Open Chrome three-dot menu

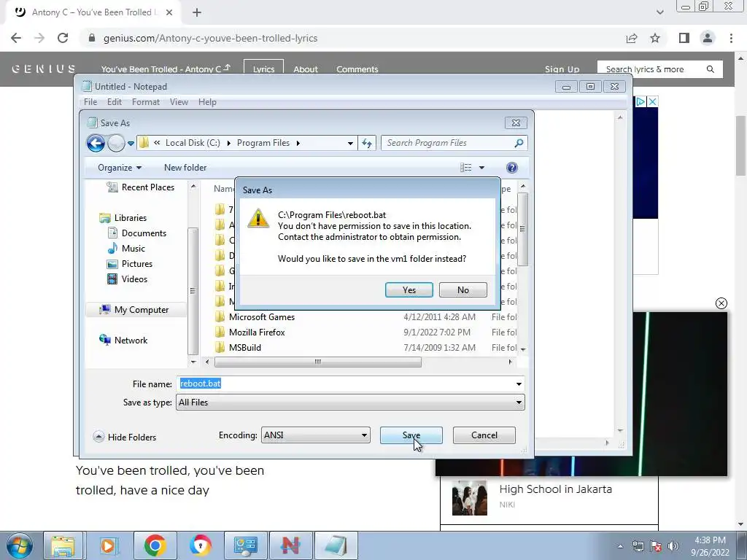click(731, 38)
